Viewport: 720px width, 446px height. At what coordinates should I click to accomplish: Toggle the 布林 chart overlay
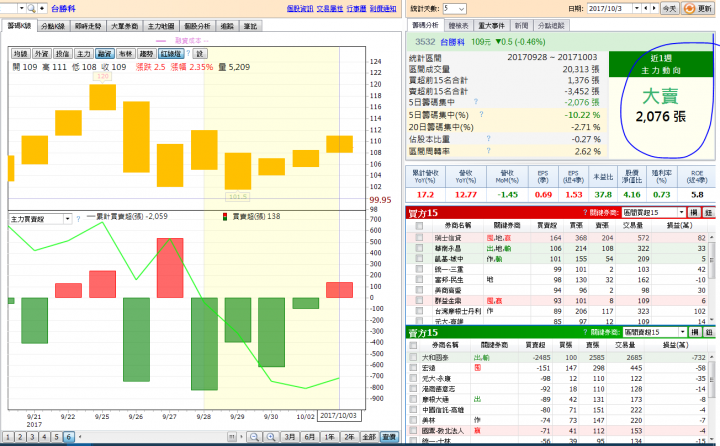tap(125, 54)
